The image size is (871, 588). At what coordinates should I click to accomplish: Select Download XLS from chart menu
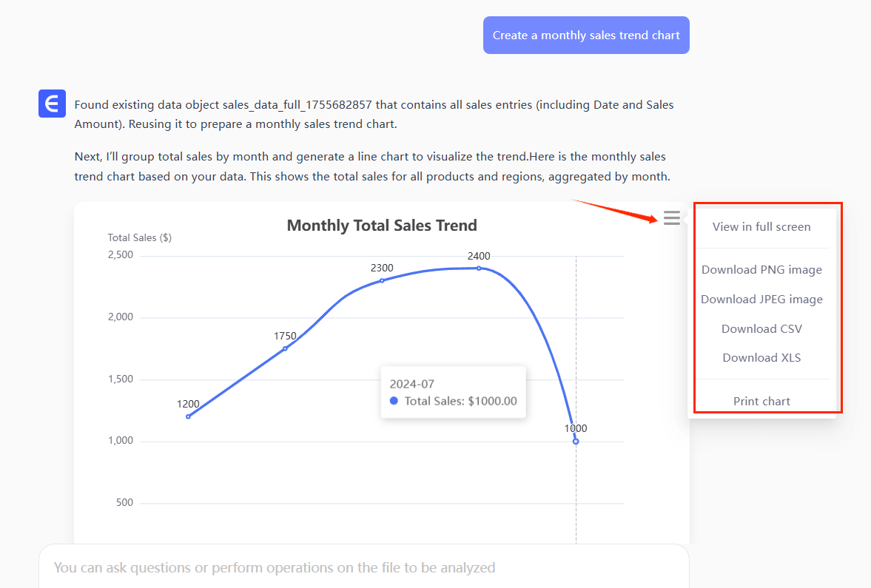pyautogui.click(x=761, y=358)
